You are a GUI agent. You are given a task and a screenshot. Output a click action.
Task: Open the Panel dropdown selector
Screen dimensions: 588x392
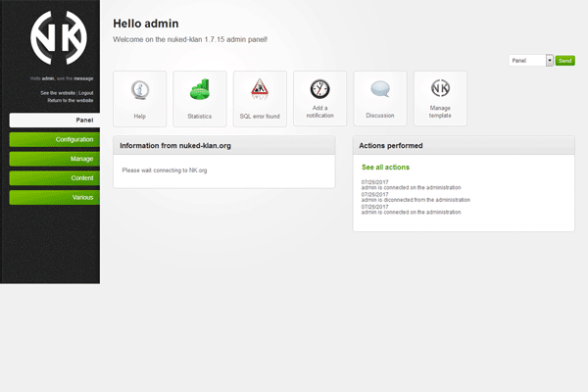[526, 61]
